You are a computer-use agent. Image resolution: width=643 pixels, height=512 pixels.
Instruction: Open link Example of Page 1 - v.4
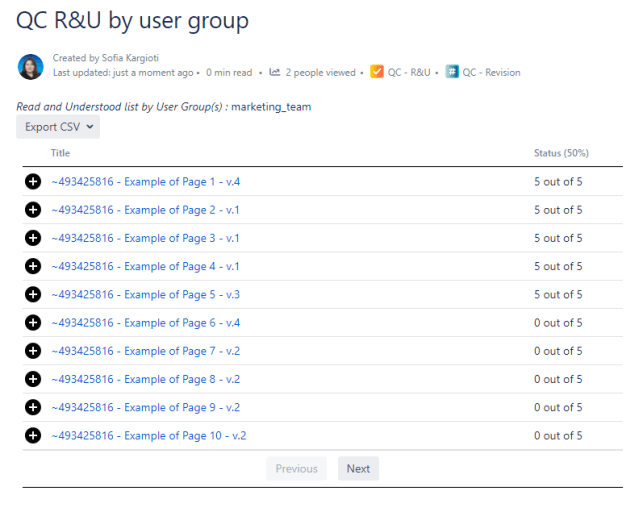pos(146,182)
